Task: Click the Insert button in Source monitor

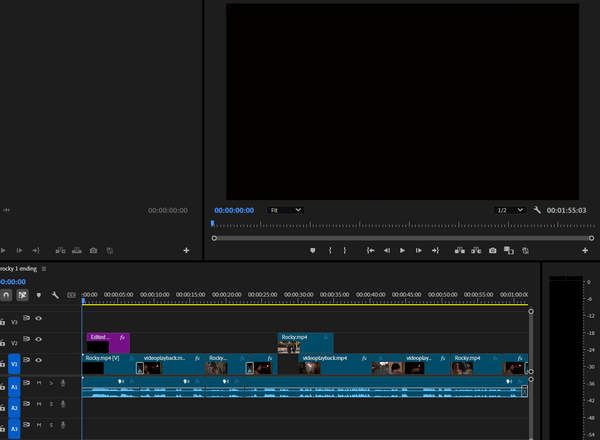Action: pyautogui.click(x=60, y=251)
